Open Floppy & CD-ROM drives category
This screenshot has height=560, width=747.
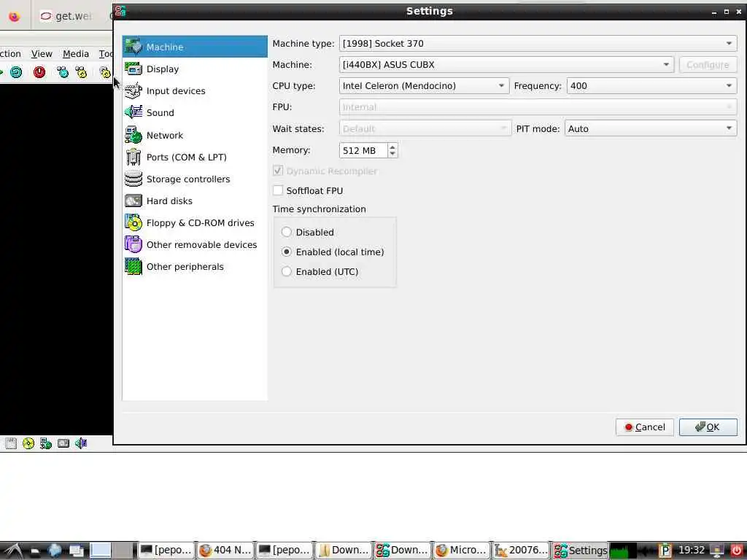(195, 223)
